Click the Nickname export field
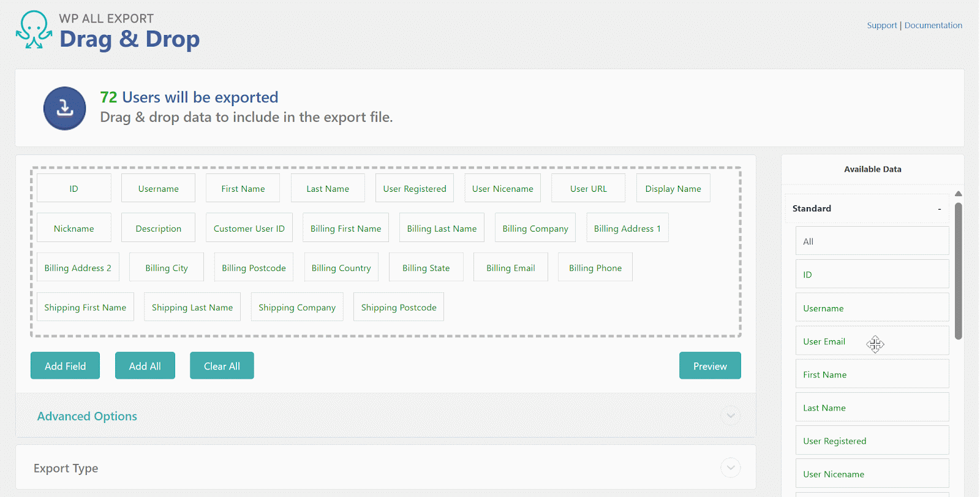The image size is (980, 497). pyautogui.click(x=74, y=228)
